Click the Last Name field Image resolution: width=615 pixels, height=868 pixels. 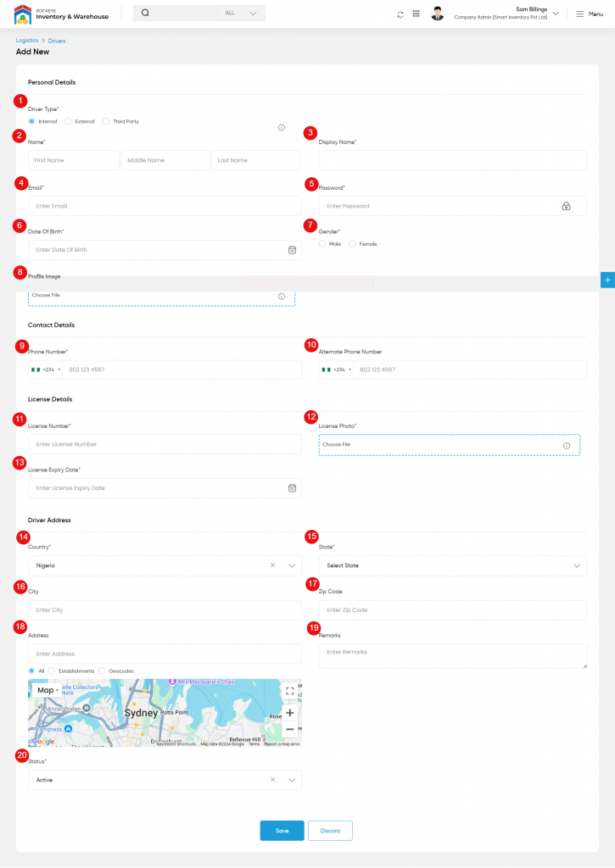[255, 160]
